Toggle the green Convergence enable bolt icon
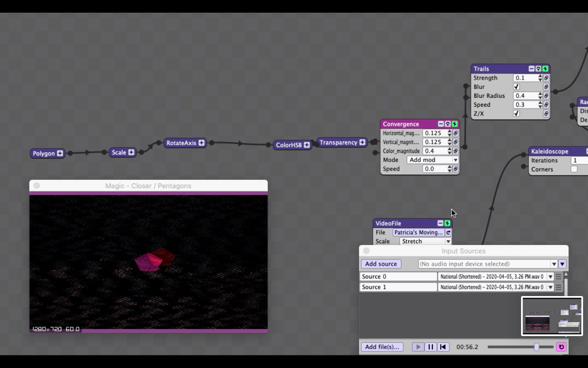 [x=454, y=124]
